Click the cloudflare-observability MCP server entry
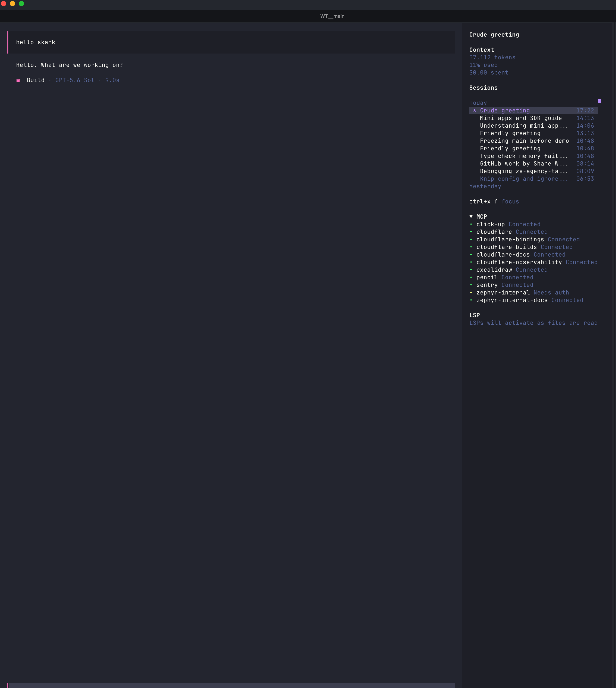 pyautogui.click(x=533, y=262)
